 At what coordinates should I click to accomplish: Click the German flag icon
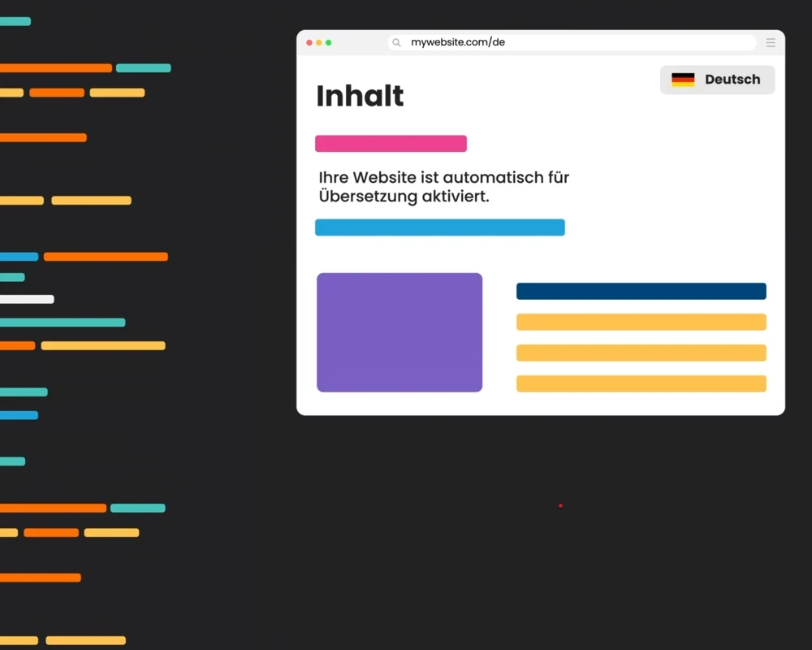(685, 79)
